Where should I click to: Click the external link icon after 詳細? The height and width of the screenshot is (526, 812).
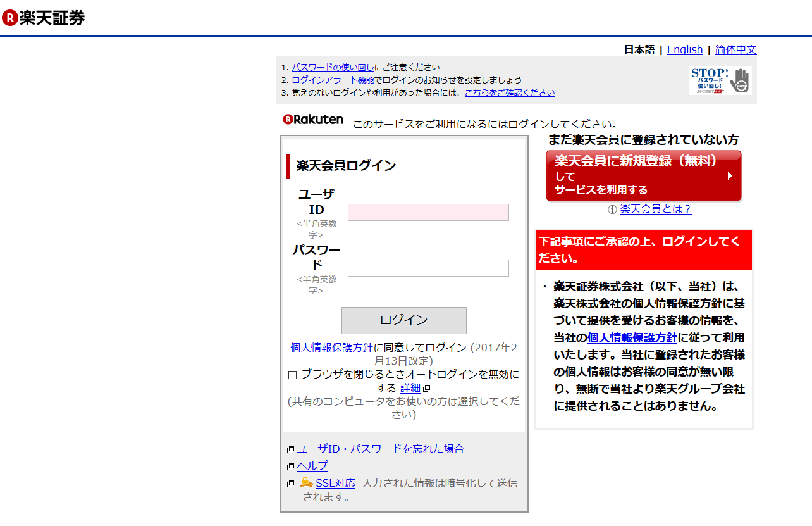pos(427,388)
